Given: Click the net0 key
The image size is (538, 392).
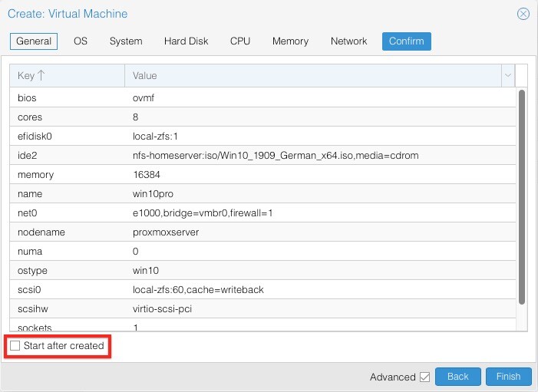Looking at the screenshot, I should [27, 213].
